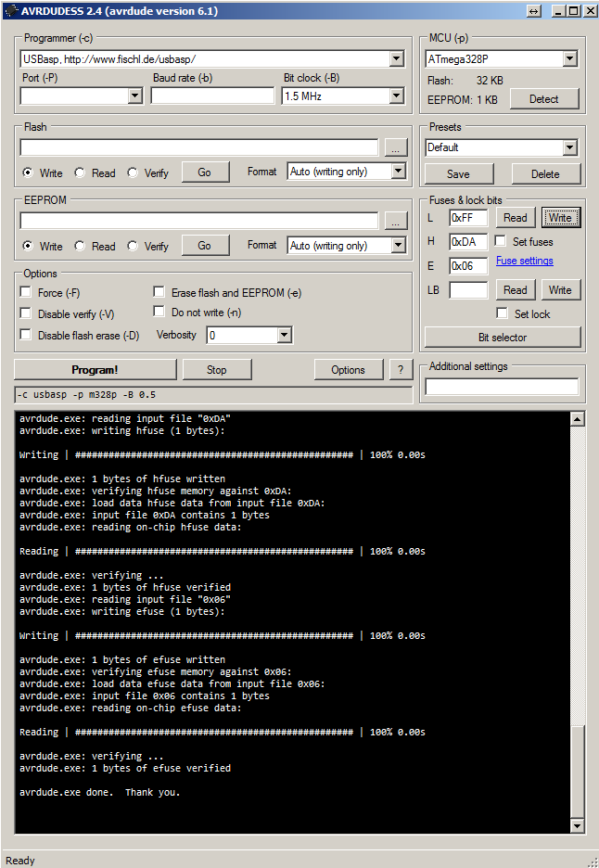Click the question mark help button
Screen dimensions: 599x868
(401, 370)
